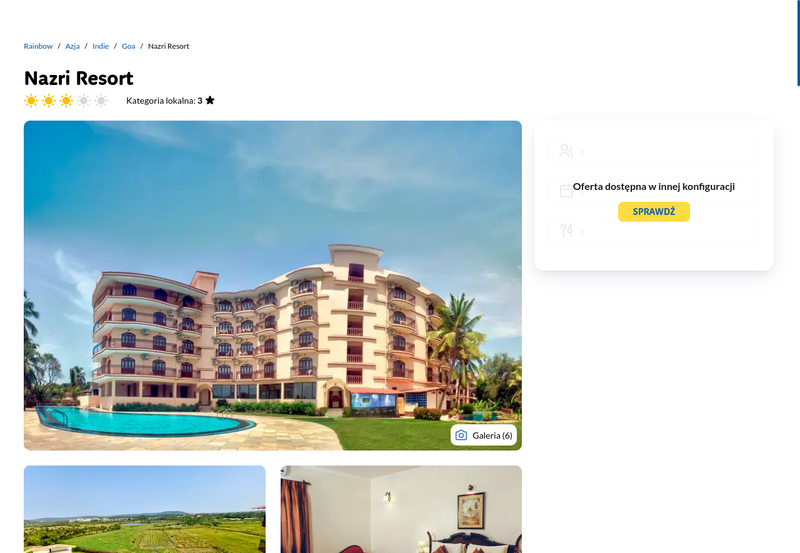This screenshot has height=553, width=800.
Task: Click the SPRAWDŹ button
Action: click(x=654, y=212)
